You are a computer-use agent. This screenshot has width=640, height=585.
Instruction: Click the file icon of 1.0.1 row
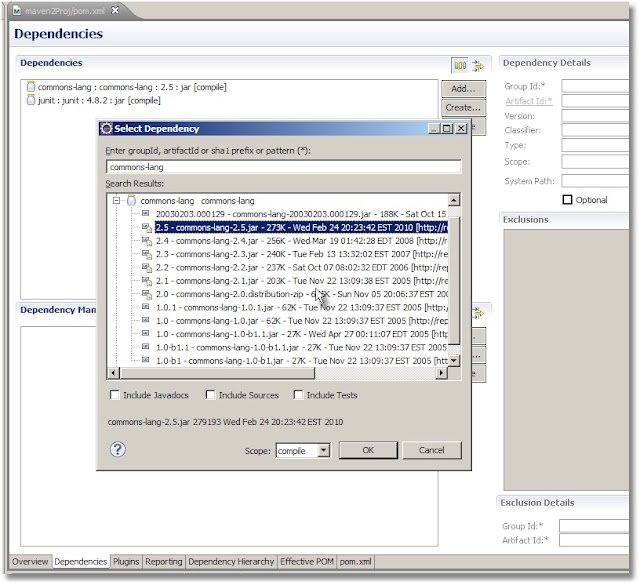tap(145, 307)
